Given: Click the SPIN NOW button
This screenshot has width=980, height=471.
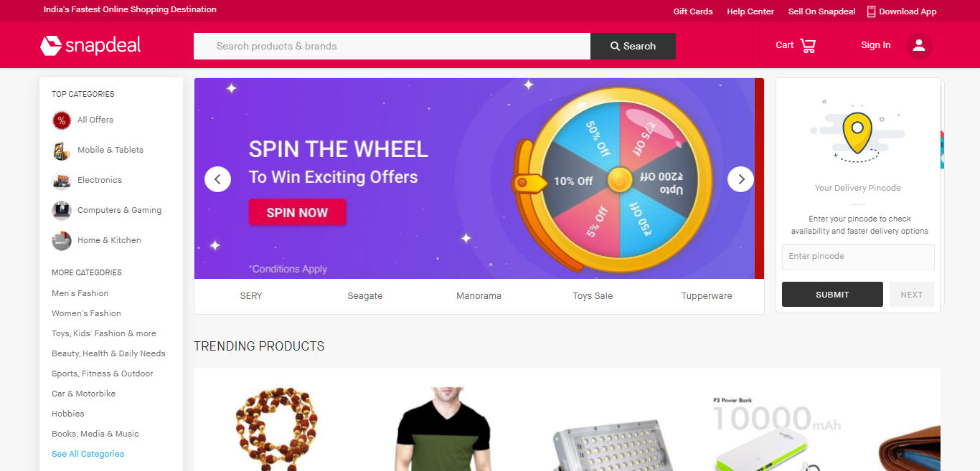Looking at the screenshot, I should [297, 212].
